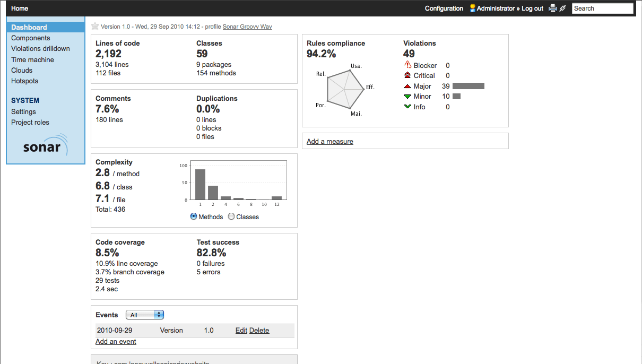
Task: Click the printer icon in the header
Action: click(553, 8)
